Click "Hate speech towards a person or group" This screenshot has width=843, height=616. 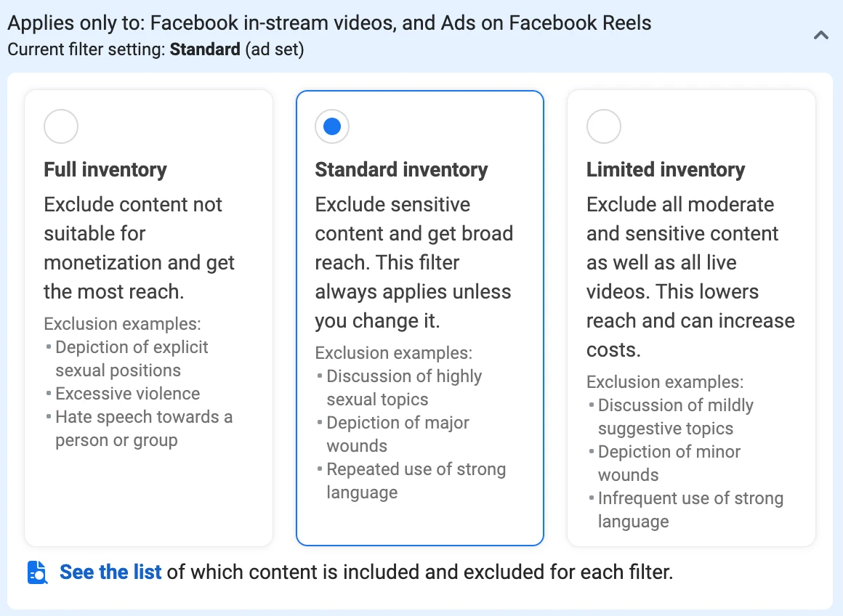(143, 429)
